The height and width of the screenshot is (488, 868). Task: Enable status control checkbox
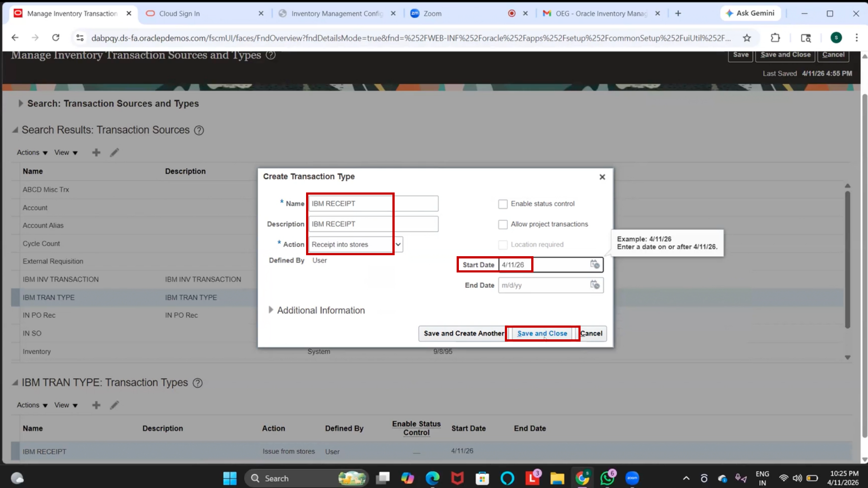503,204
